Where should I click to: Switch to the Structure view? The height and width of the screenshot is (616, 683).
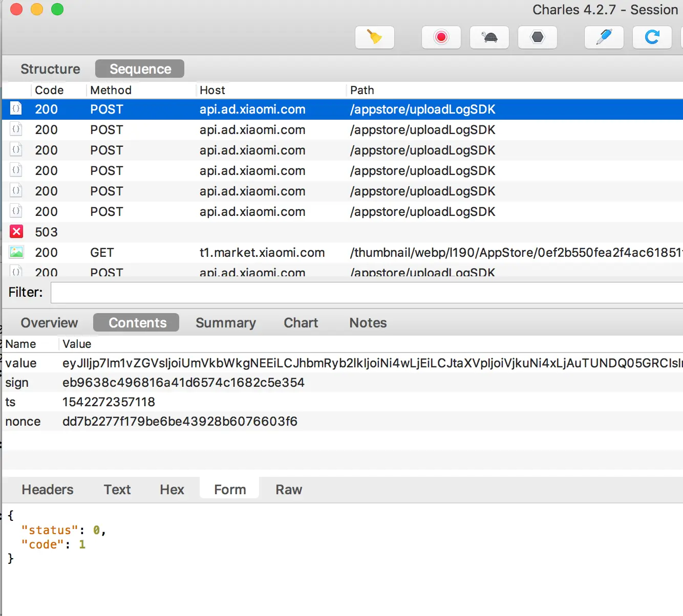[50, 69]
